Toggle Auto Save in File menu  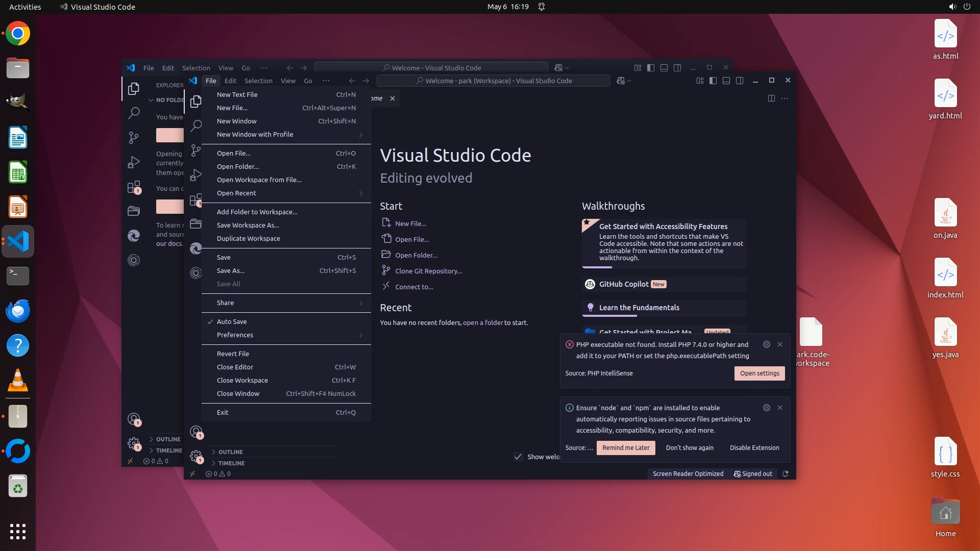pyautogui.click(x=232, y=321)
